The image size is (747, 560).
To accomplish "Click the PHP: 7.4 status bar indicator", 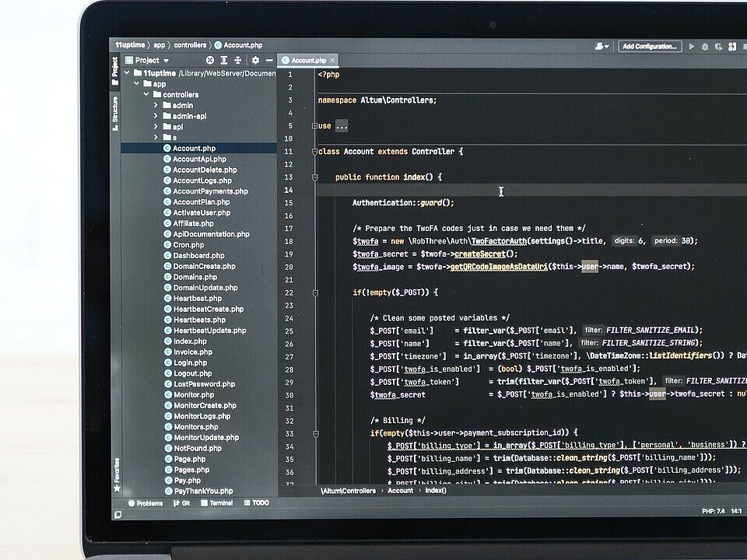I will click(713, 511).
